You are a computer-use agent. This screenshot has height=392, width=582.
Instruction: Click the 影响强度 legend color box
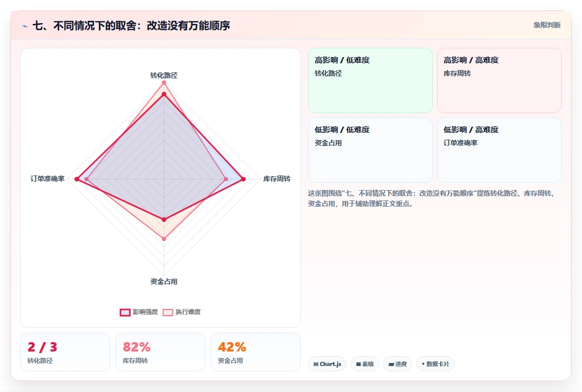point(125,312)
